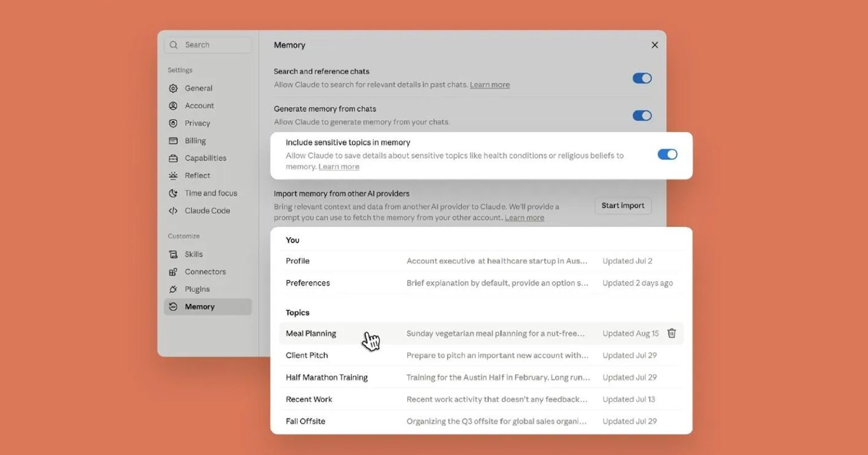This screenshot has height=455, width=868.
Task: Click the Plugins plug icon
Action: (173, 290)
